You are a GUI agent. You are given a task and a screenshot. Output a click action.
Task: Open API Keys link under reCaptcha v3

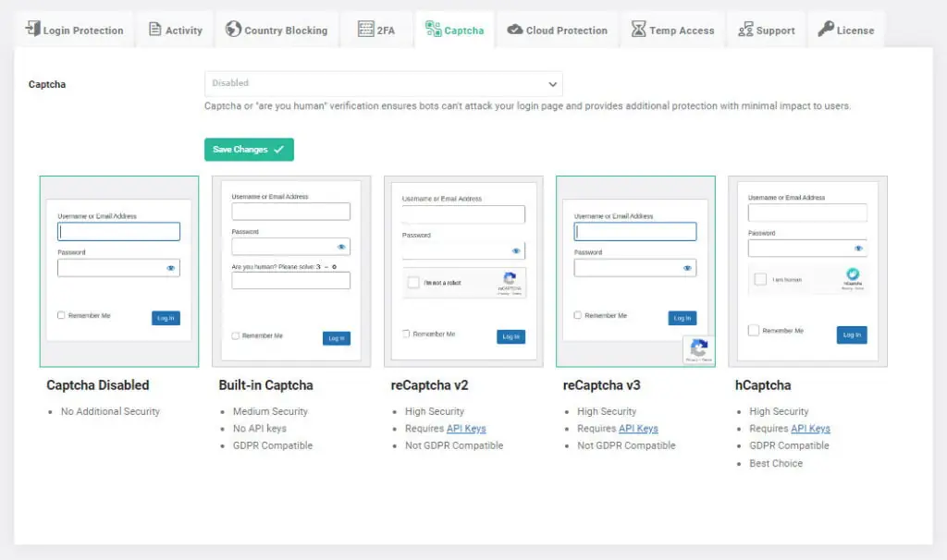click(x=638, y=429)
